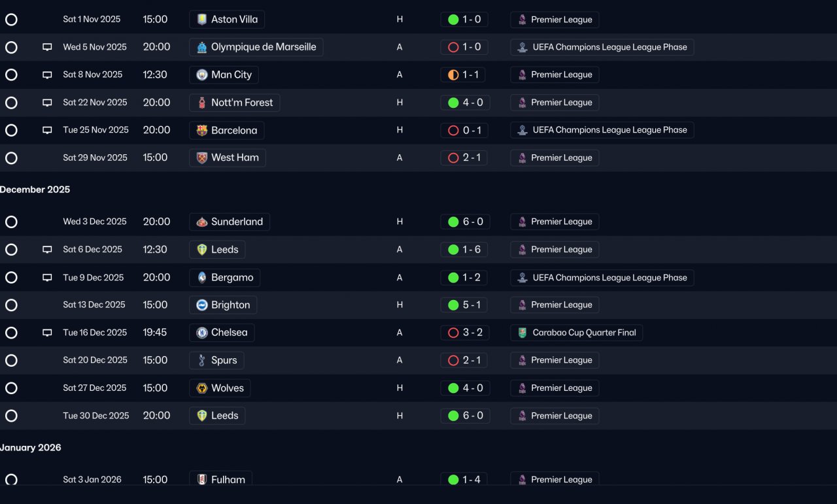The image size is (837, 504).
Task: Click the green win indicator for Sunderland 6-0
Action: point(453,222)
